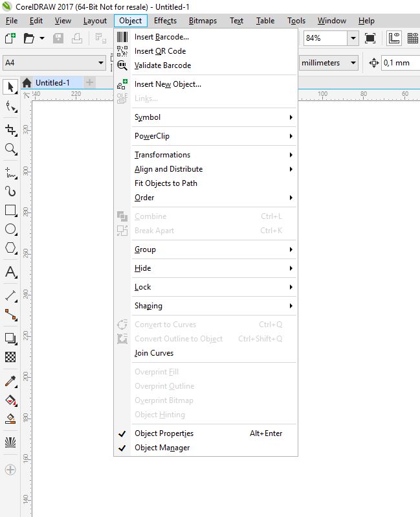This screenshot has height=517, width=420.
Task: Click the Corel Font Manager shell icon
Action: pyautogui.click(x=10, y=442)
